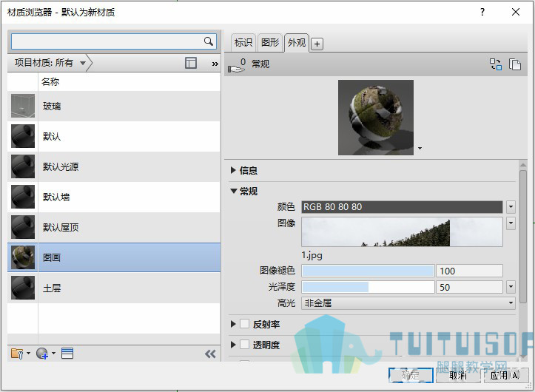This screenshot has width=535, height=392.
Task: Open the create material dropdown arrow
Action: click(53, 354)
